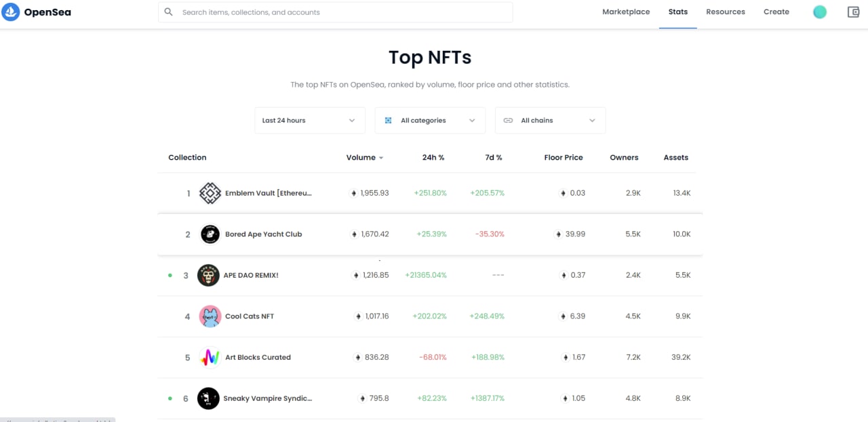Click ETH icon beside 39.99 floor price
Screen dimensions: 868x422
click(559, 234)
